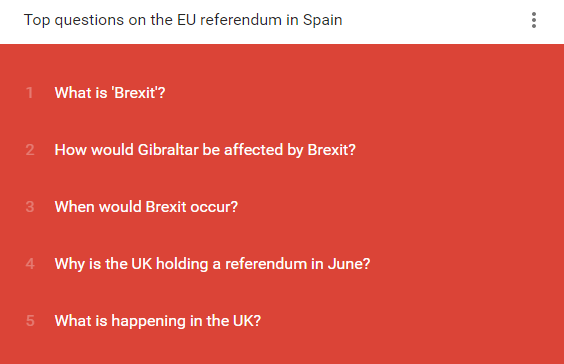Click the word "Gibraltar" in the second question
The image size is (564, 364).
tap(168, 150)
